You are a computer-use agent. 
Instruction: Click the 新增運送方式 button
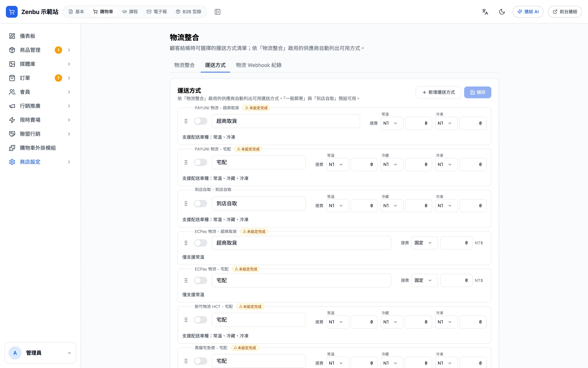438,92
